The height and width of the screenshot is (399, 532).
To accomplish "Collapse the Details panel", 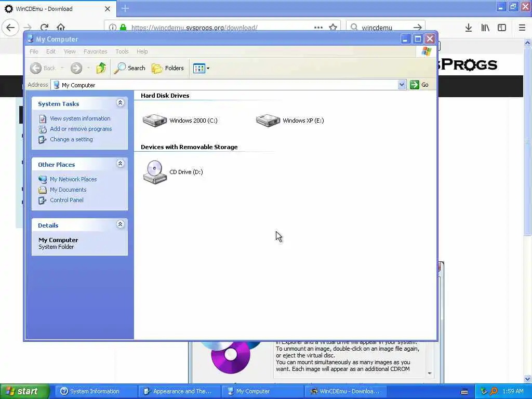I will [120, 224].
